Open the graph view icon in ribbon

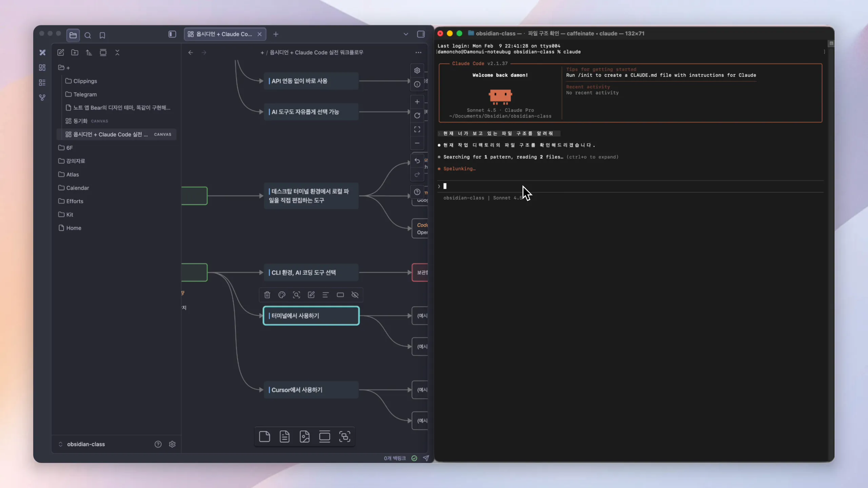pos(42,98)
